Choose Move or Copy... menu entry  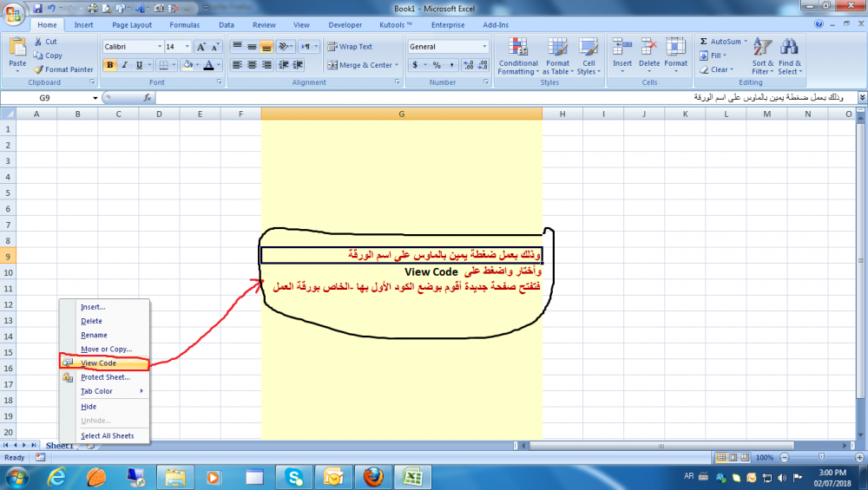(104, 349)
